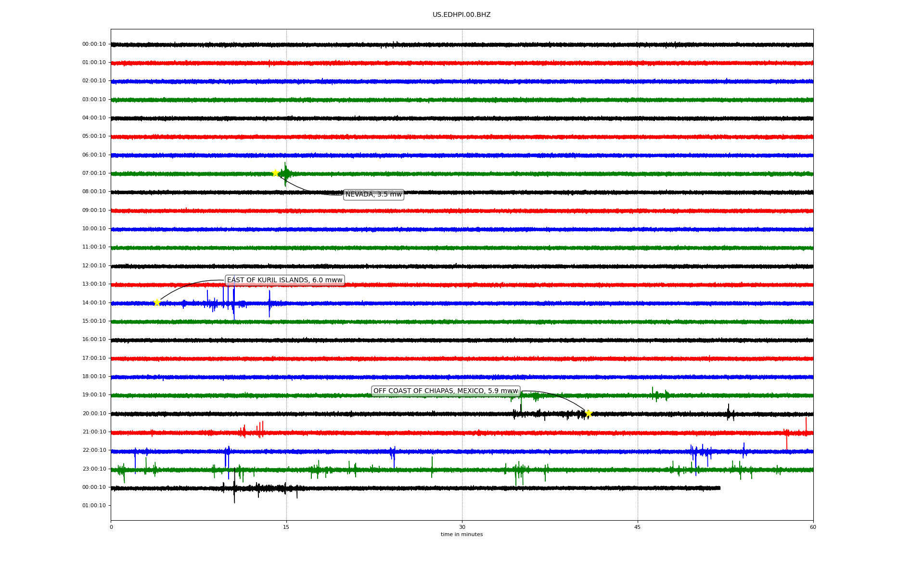Click the 20:00:10 time label
The height and width of the screenshot is (578, 924).
(x=94, y=414)
